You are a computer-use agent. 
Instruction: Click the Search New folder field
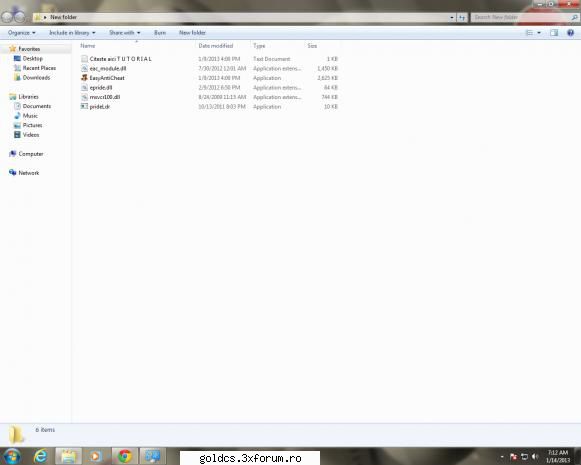tap(524, 17)
